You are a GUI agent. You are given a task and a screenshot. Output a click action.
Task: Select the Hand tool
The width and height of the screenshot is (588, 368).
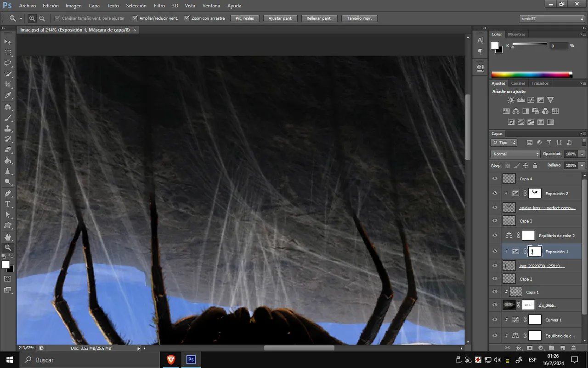pyautogui.click(x=8, y=236)
